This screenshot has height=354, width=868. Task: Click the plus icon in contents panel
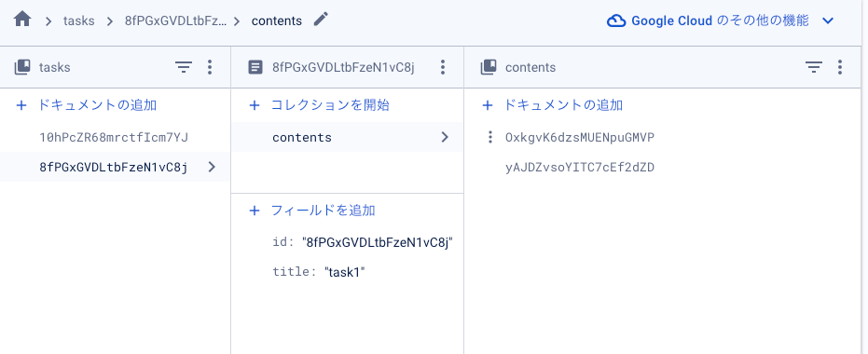487,105
